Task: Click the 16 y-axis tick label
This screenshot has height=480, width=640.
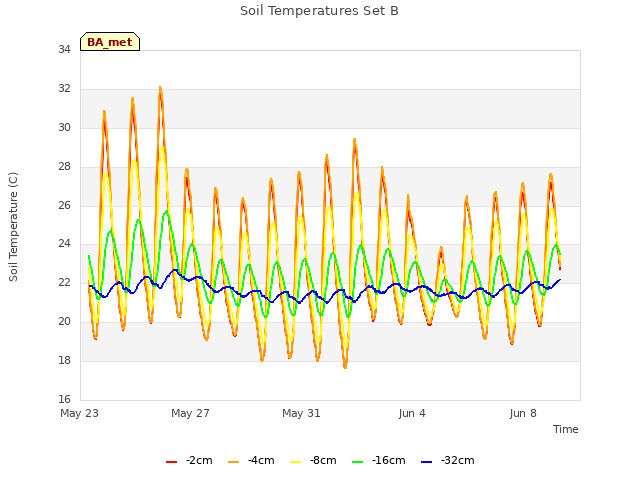Action: pyautogui.click(x=64, y=399)
